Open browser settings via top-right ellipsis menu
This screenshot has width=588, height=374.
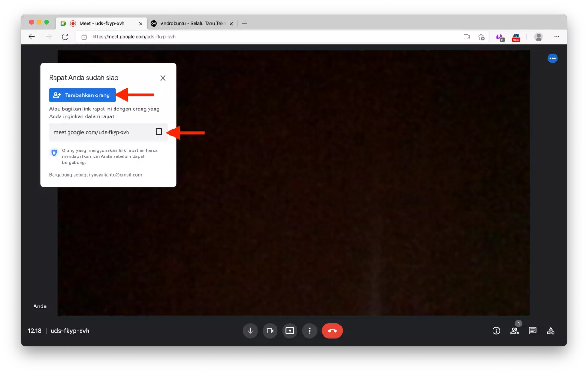point(556,36)
